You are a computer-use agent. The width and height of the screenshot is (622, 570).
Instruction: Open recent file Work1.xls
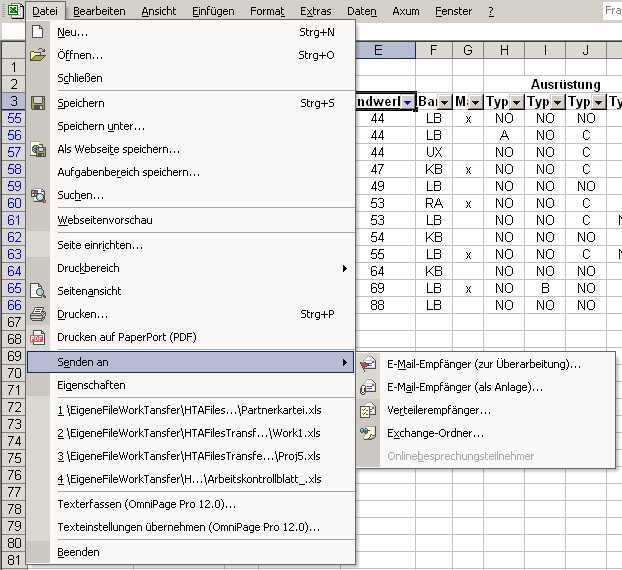(189, 432)
